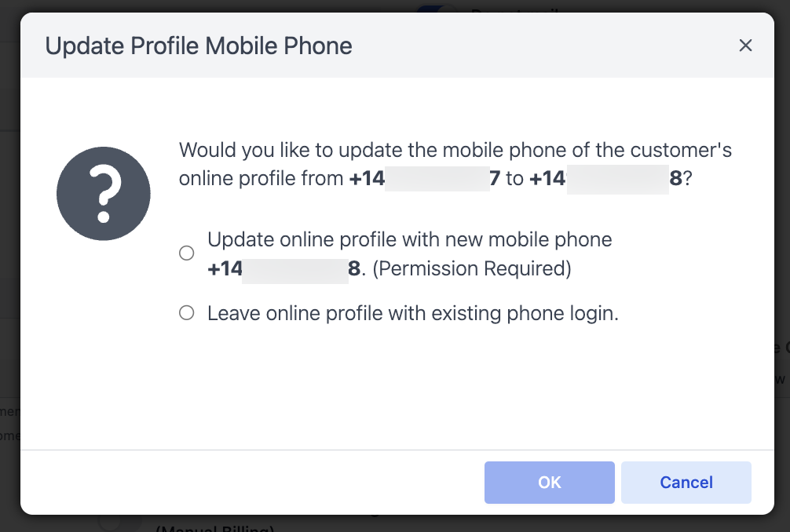This screenshot has height=532, width=790.
Task: Select the Update online profile radio button
Action: (186, 253)
